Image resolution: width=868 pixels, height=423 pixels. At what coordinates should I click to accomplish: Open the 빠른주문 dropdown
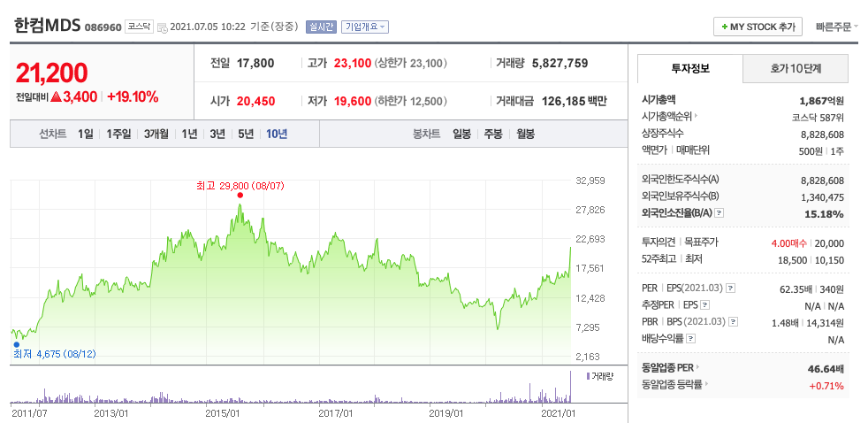[836, 27]
